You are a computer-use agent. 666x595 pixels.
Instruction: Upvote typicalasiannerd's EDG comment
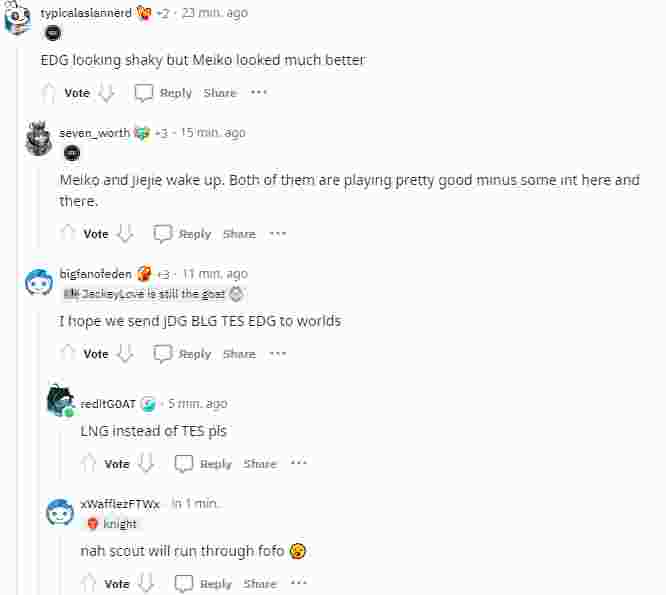coord(48,93)
